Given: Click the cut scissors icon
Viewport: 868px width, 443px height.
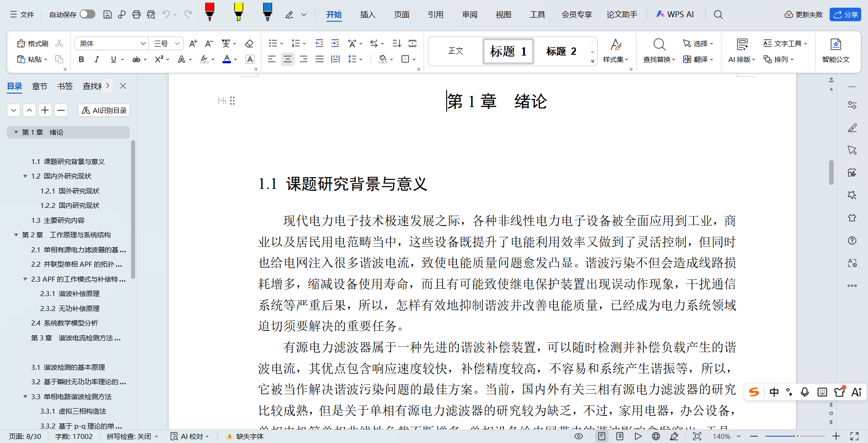Looking at the screenshot, I should coord(59,43).
